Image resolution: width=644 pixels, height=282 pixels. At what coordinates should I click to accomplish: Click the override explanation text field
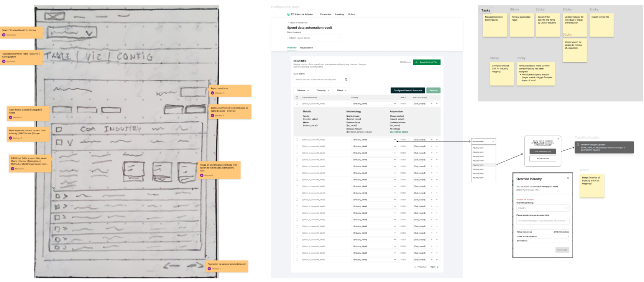point(542,221)
